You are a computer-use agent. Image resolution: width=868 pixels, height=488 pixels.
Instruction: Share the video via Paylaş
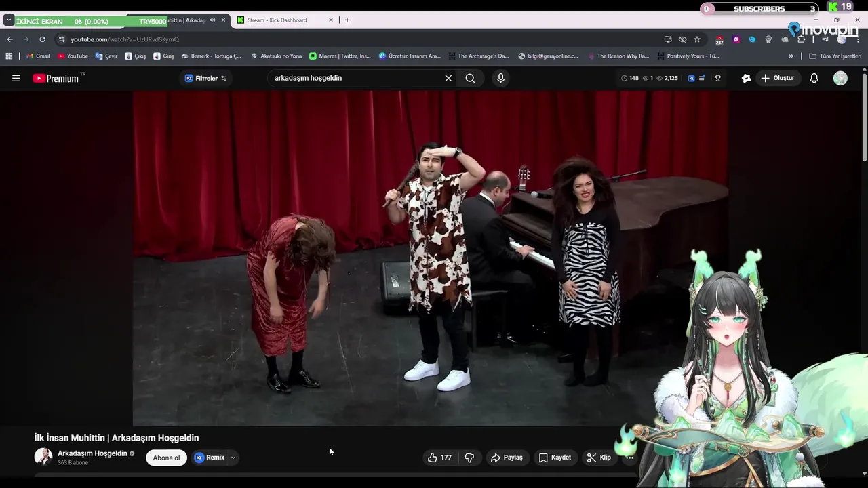[x=507, y=457]
